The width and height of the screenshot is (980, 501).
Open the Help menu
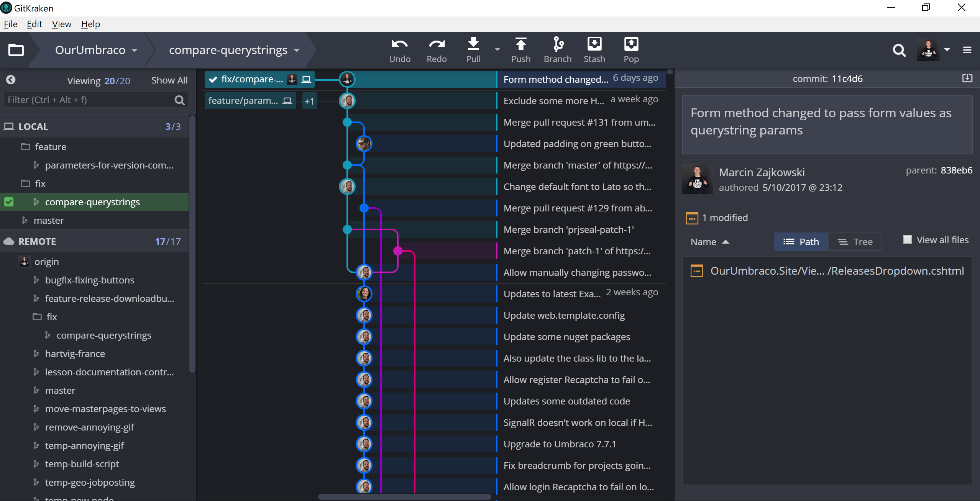tap(90, 24)
